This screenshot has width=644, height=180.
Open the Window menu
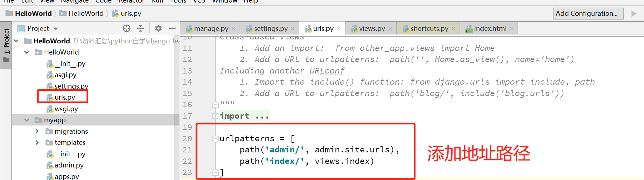(225, 1)
